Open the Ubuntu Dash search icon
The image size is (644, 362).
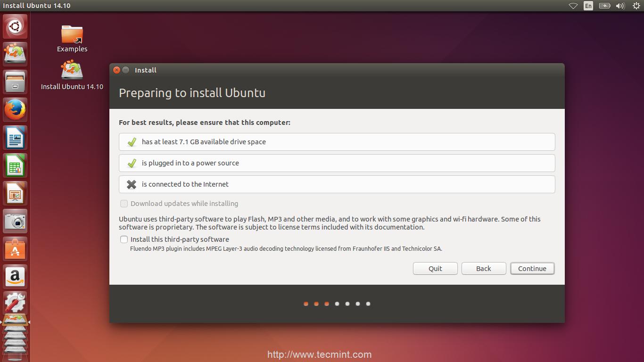(x=15, y=26)
